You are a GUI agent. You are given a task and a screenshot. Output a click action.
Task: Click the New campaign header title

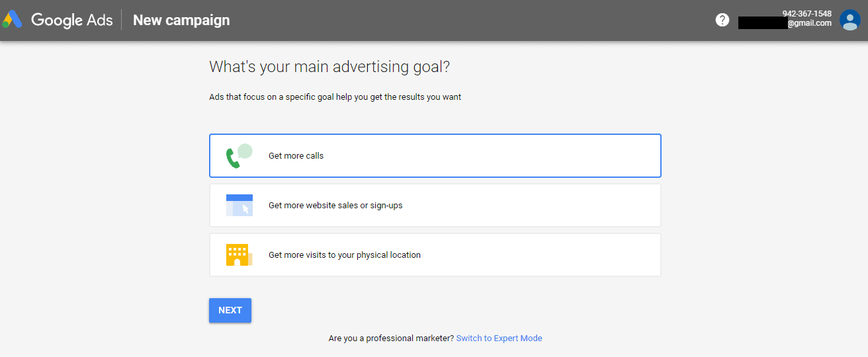[x=181, y=20]
